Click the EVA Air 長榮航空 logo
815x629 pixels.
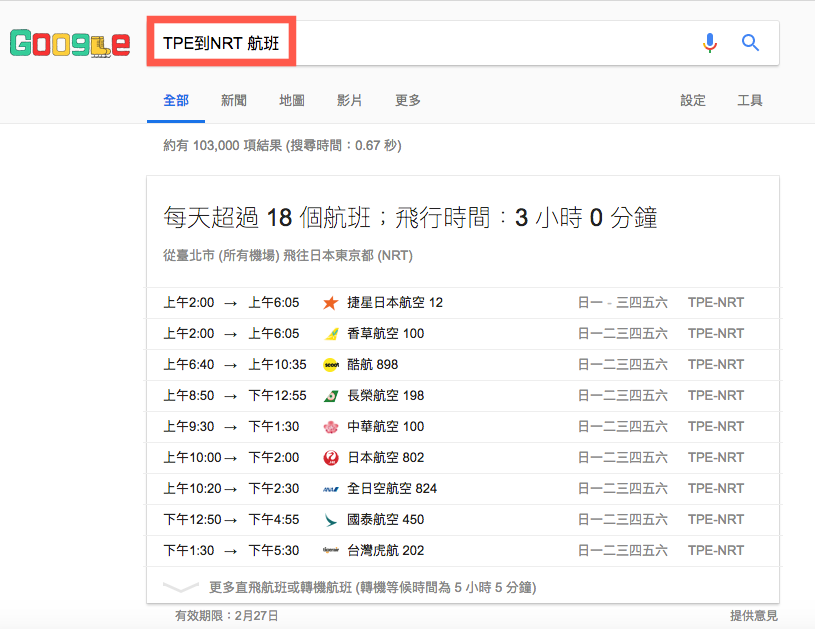[331, 396]
